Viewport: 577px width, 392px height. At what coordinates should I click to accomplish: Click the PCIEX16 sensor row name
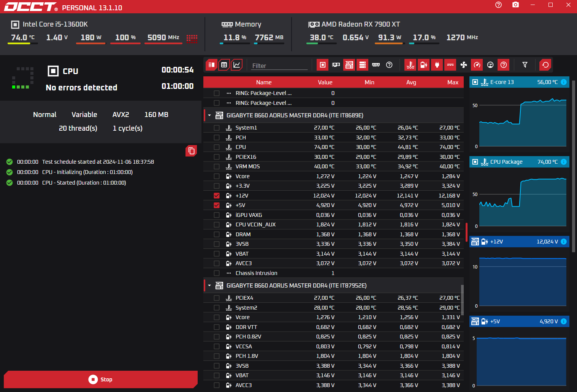pos(246,157)
